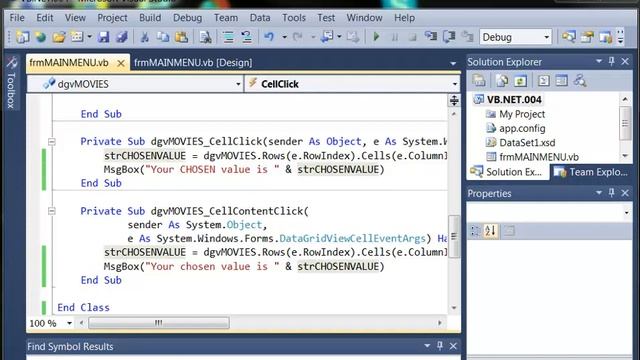Click the Save All icon
Screen dimensions: 640x360
(x=122, y=37)
